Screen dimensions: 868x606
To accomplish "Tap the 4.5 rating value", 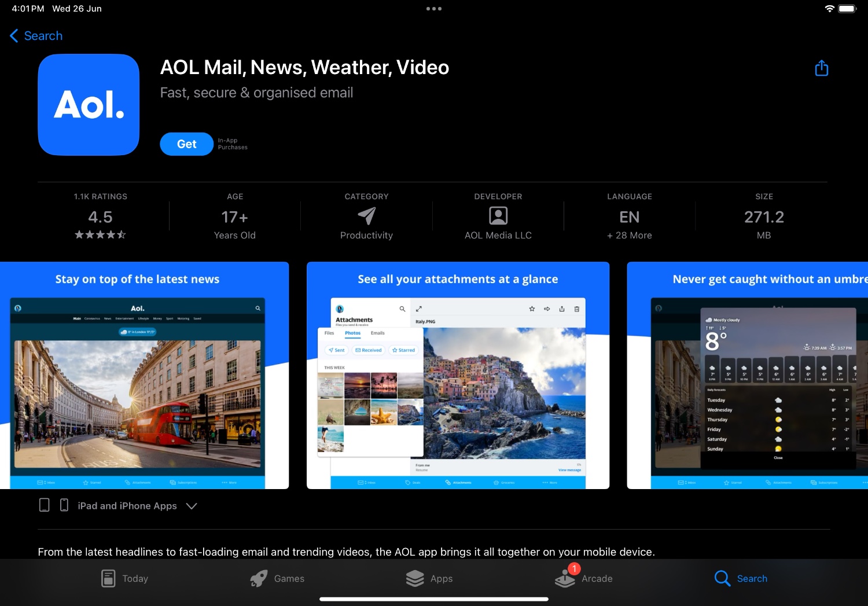I will (100, 217).
